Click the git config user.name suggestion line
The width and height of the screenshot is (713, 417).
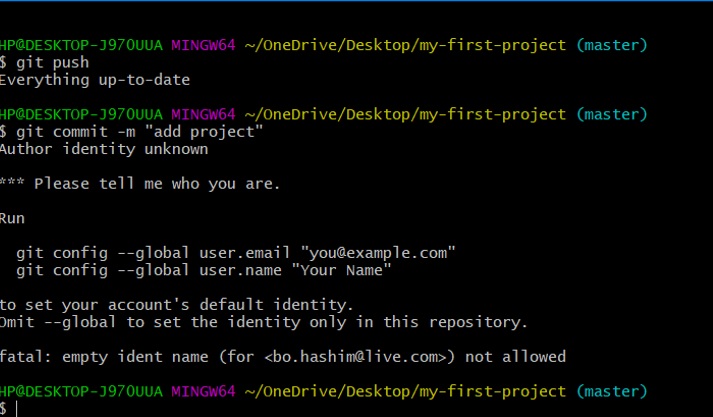coord(204,270)
